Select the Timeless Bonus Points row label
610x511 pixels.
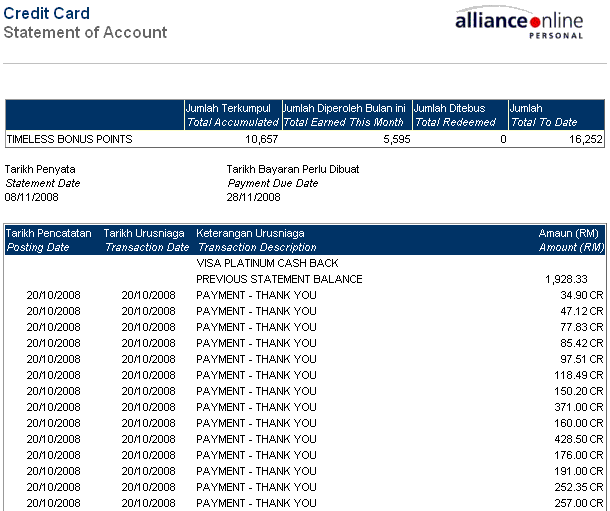69,139
